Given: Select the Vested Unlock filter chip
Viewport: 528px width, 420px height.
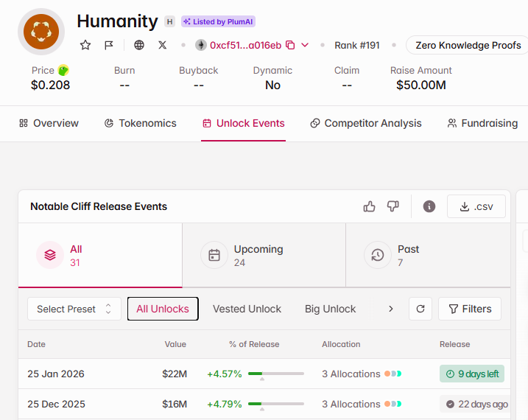Looking at the screenshot, I should pos(247,309).
